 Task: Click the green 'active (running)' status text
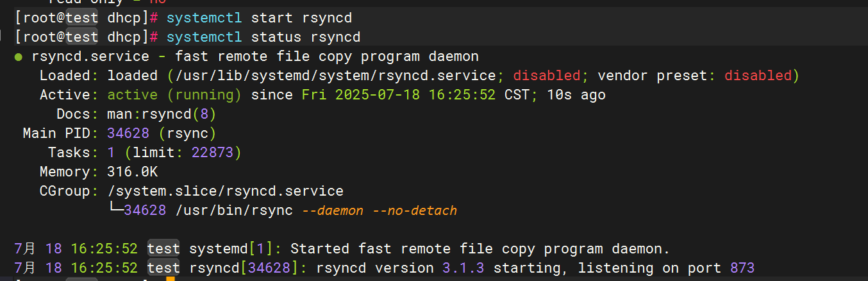(x=174, y=95)
